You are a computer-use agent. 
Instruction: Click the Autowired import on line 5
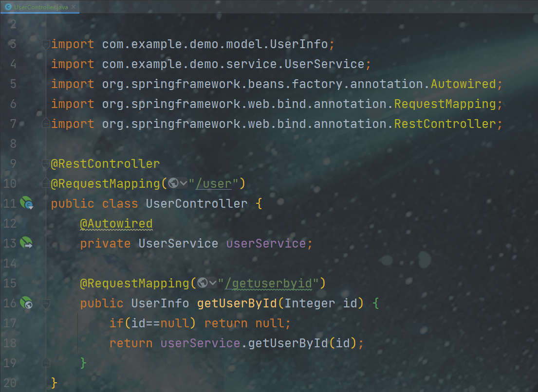tap(463, 84)
